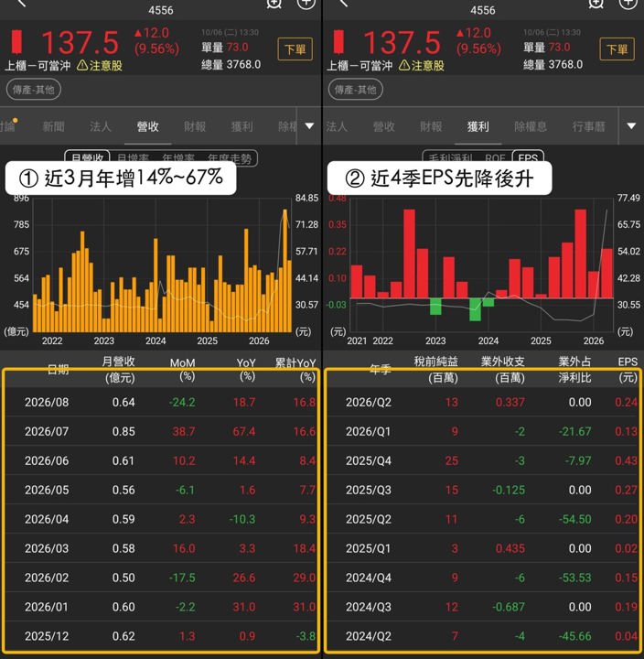Open the 討論 tab with orange dot
The height and width of the screenshot is (659, 644).
pos(8,126)
